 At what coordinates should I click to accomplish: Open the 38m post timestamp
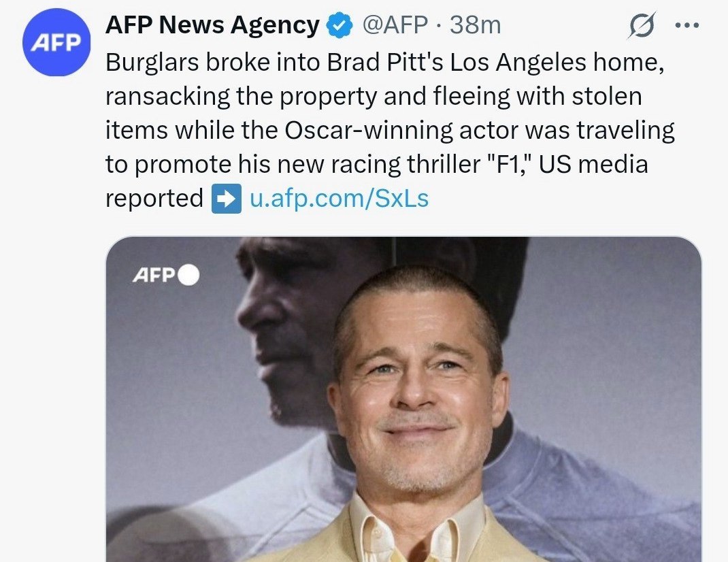[x=475, y=25]
